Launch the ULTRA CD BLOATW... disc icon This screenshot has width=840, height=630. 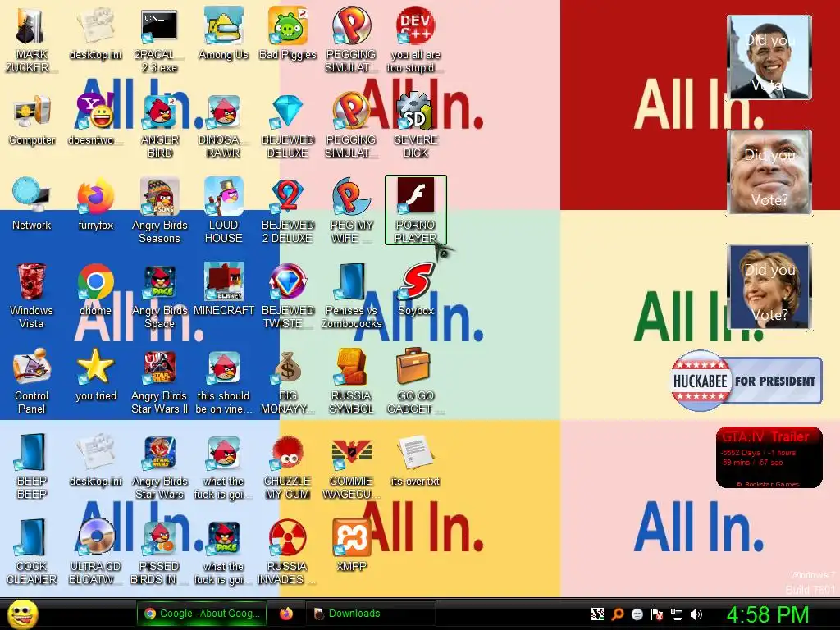95,551
